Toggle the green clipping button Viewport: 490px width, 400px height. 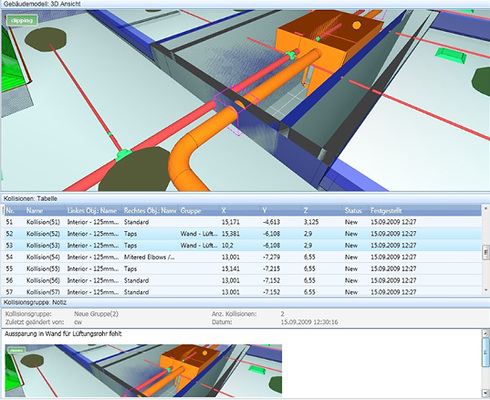22,20
